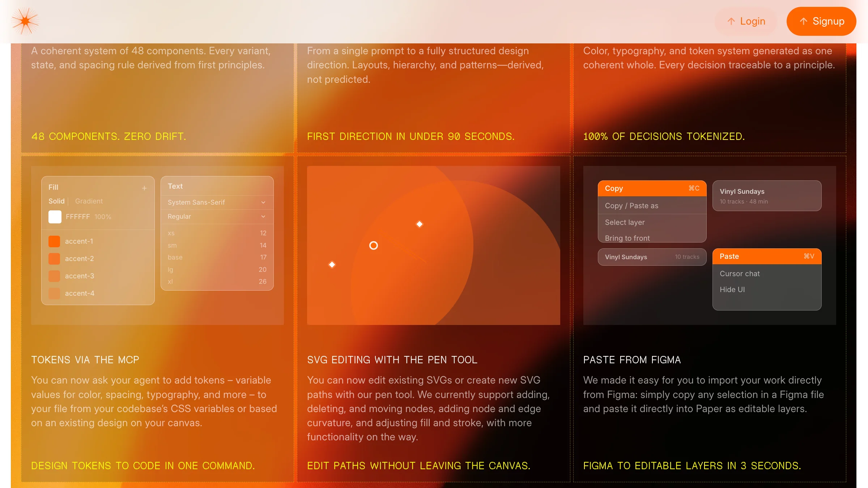Click the arrow icon in Login
This screenshot has height=488, width=868.
(731, 21)
